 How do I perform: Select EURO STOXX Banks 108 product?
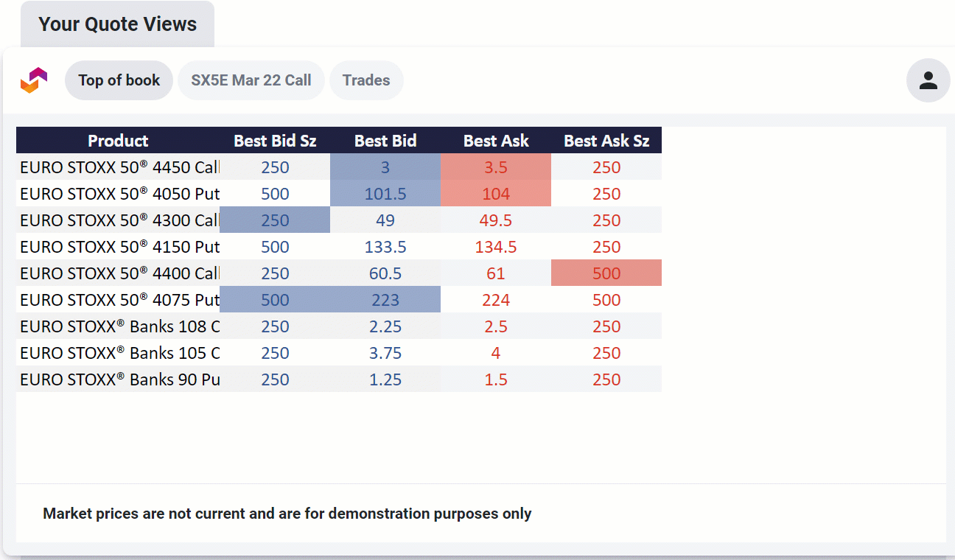click(x=118, y=326)
